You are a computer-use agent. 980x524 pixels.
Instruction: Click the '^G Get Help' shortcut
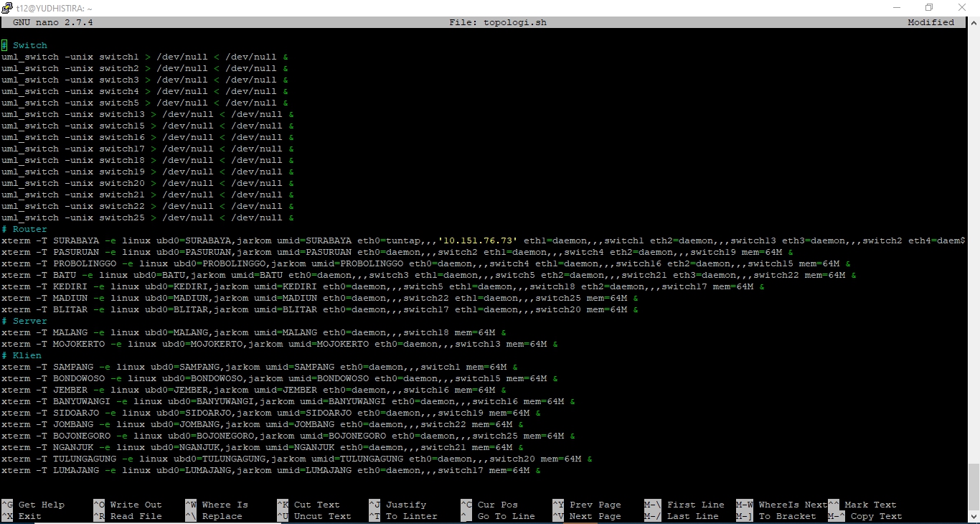tap(33, 505)
